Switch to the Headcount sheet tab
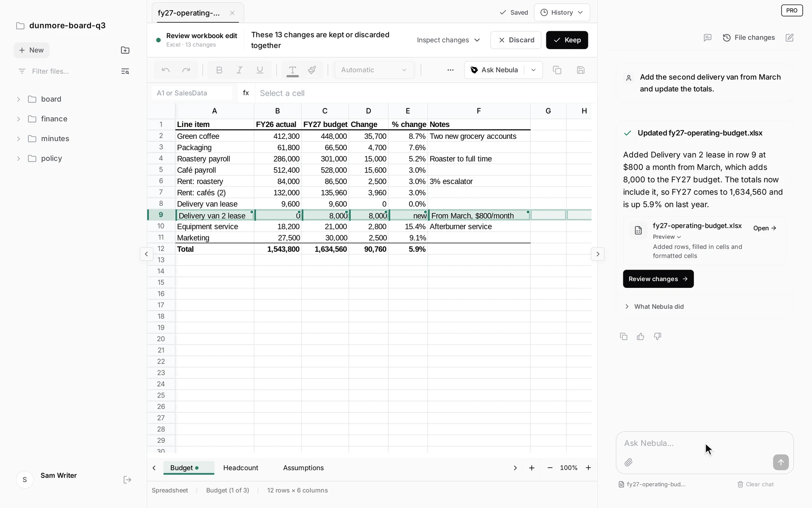812x508 pixels. click(241, 468)
